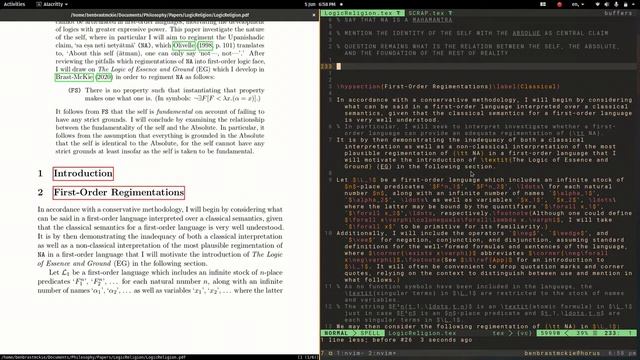Viewport: 640px width, 360px height.
Task: Follow the Brast-McKie citation link
Action: click(74, 77)
